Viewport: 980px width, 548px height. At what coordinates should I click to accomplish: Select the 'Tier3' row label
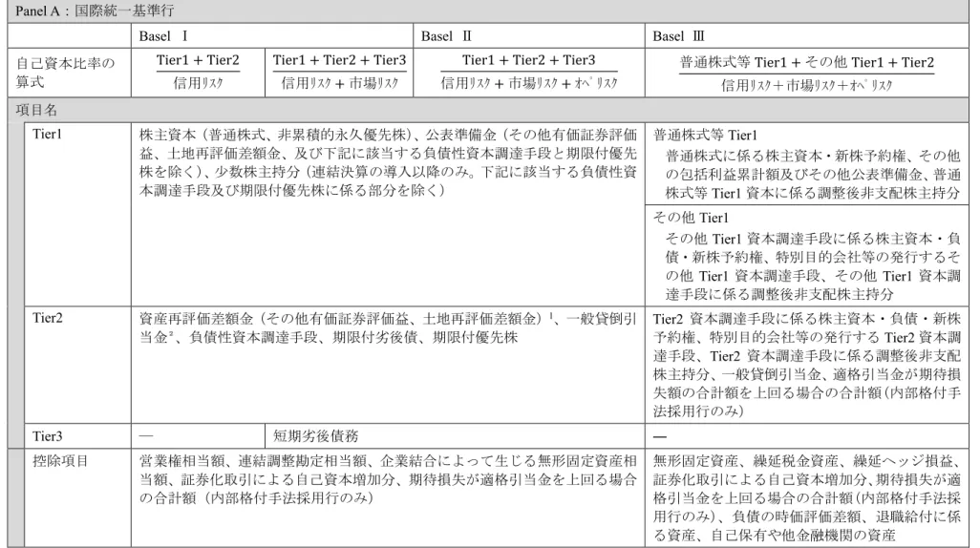[x=48, y=436]
